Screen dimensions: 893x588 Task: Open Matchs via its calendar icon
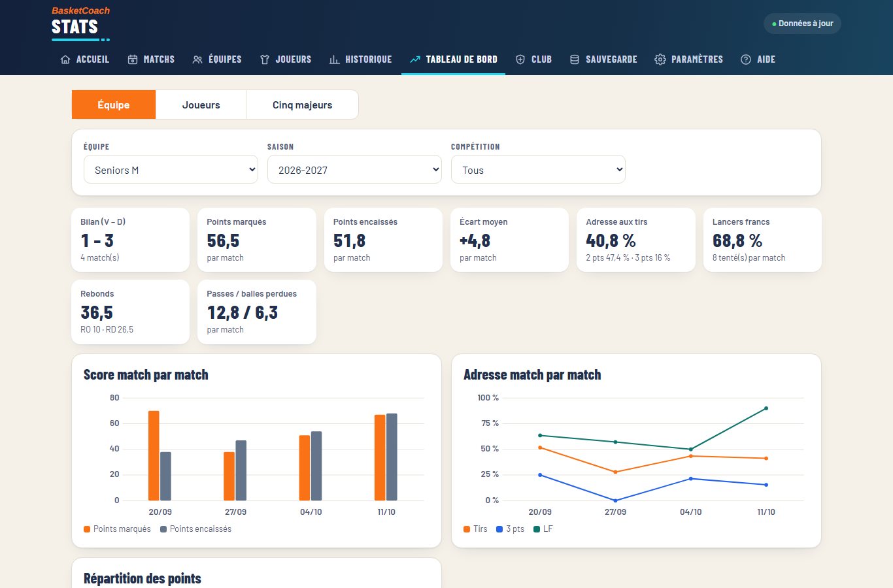(x=133, y=59)
